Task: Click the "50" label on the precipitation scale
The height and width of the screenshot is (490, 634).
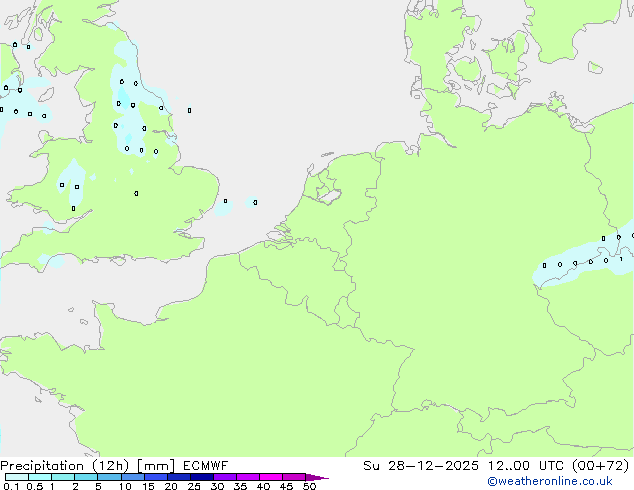Action: pyautogui.click(x=309, y=487)
